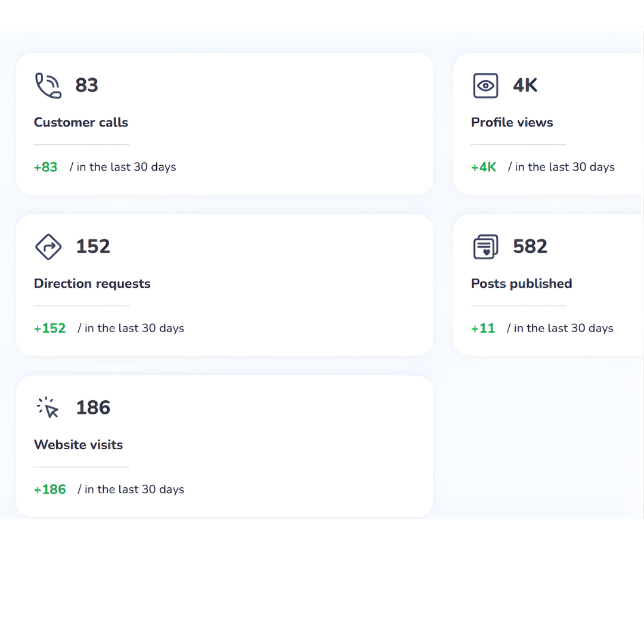
Task: Click the Profile views label
Action: coord(512,122)
